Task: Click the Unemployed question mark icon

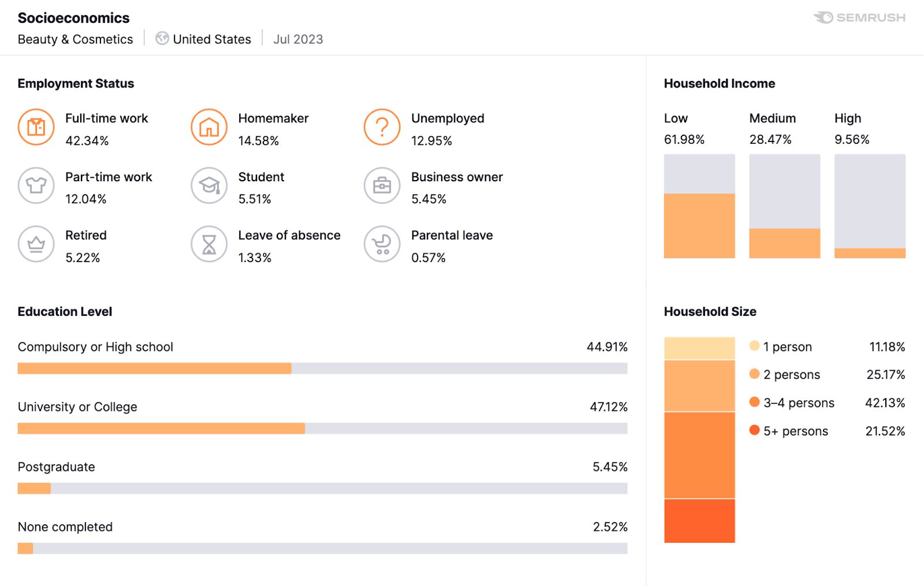Action: pyautogui.click(x=382, y=127)
